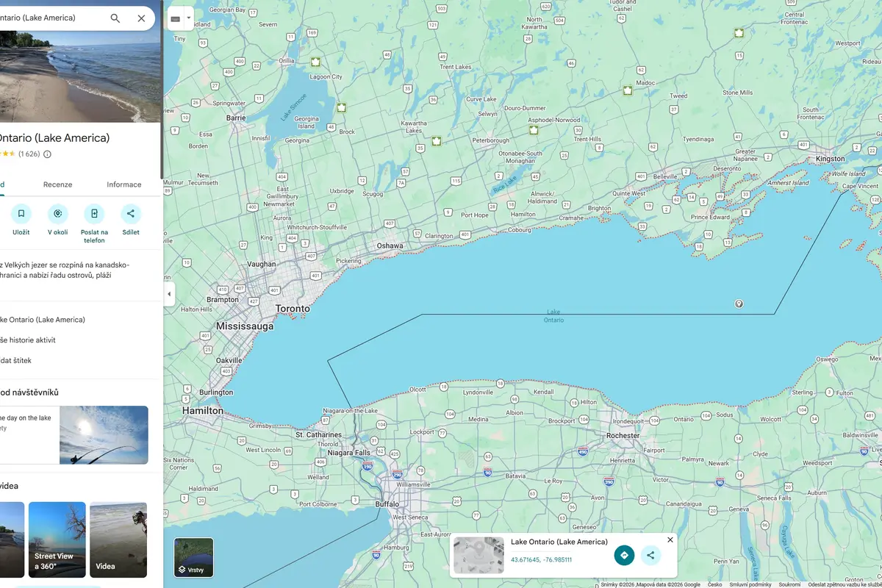The width and height of the screenshot is (882, 588).
Task: Click the park marker near Madoc
Action: [x=628, y=91]
